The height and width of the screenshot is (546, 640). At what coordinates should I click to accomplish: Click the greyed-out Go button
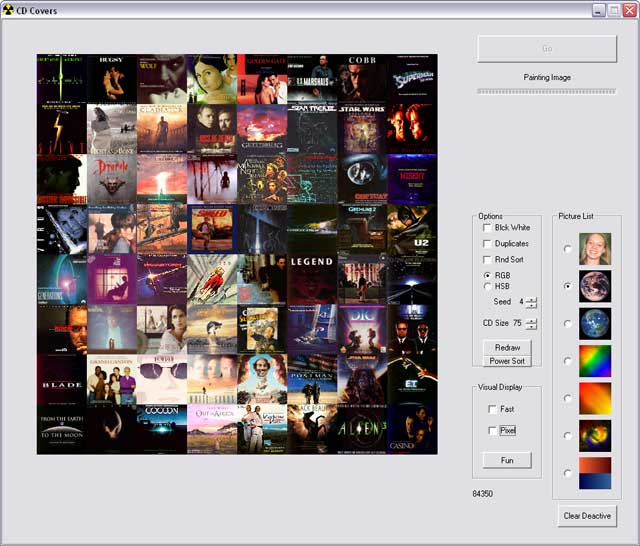(x=547, y=49)
